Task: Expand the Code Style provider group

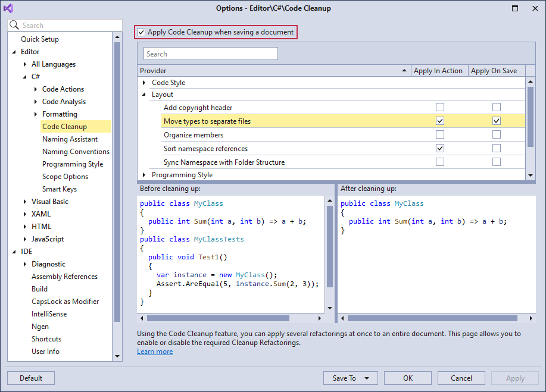Action: pos(144,83)
